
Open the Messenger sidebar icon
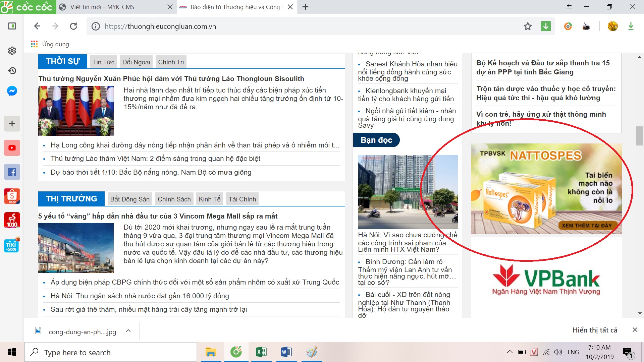(12, 91)
